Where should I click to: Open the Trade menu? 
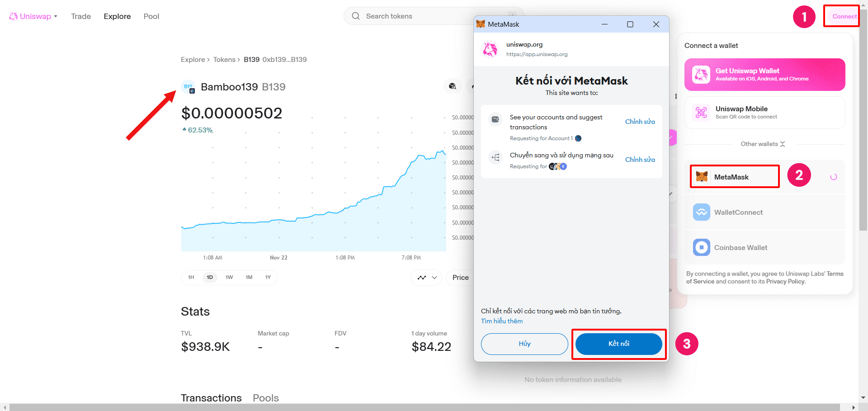tap(81, 16)
